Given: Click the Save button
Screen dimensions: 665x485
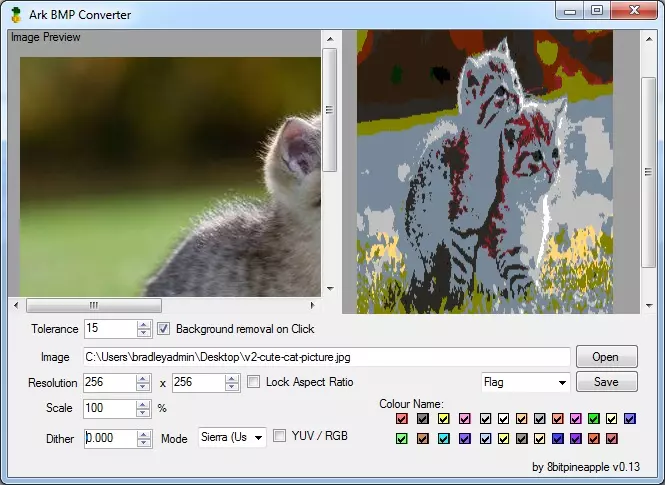Looking at the screenshot, I should (x=605, y=382).
